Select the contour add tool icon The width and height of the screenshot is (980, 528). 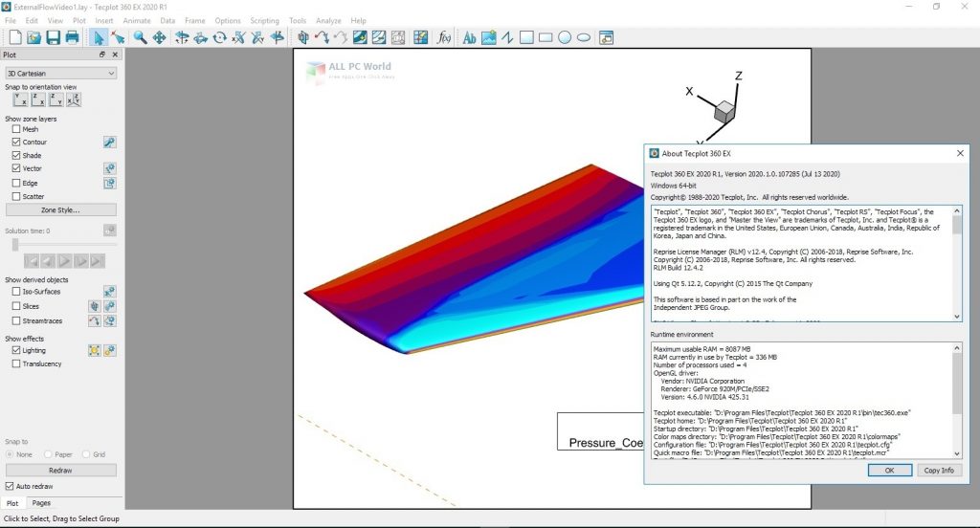(x=360, y=37)
